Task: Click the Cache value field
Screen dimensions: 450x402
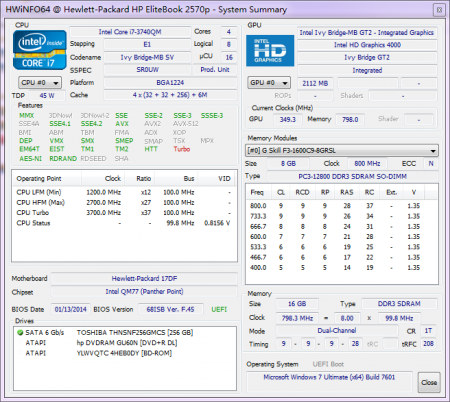Action: [170, 95]
